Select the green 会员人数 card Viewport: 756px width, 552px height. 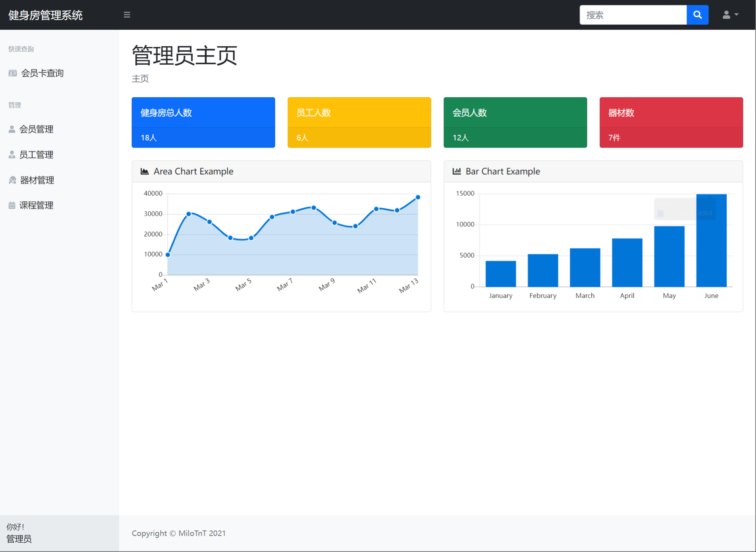click(x=515, y=122)
